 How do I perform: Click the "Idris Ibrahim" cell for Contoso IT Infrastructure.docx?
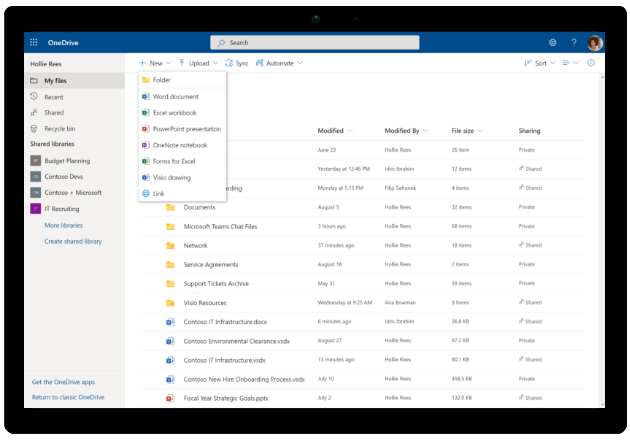click(x=399, y=321)
